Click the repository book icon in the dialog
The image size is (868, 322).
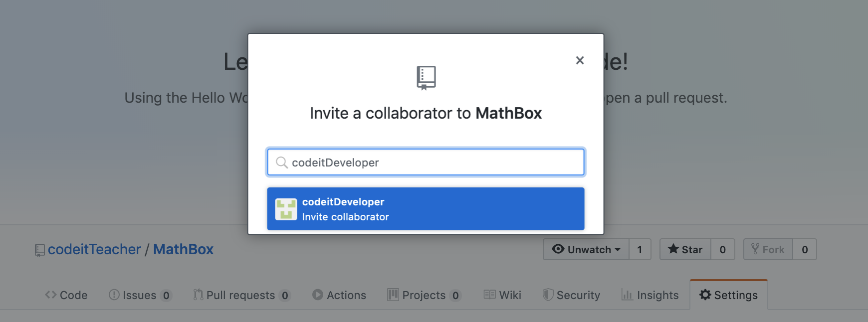point(426,78)
